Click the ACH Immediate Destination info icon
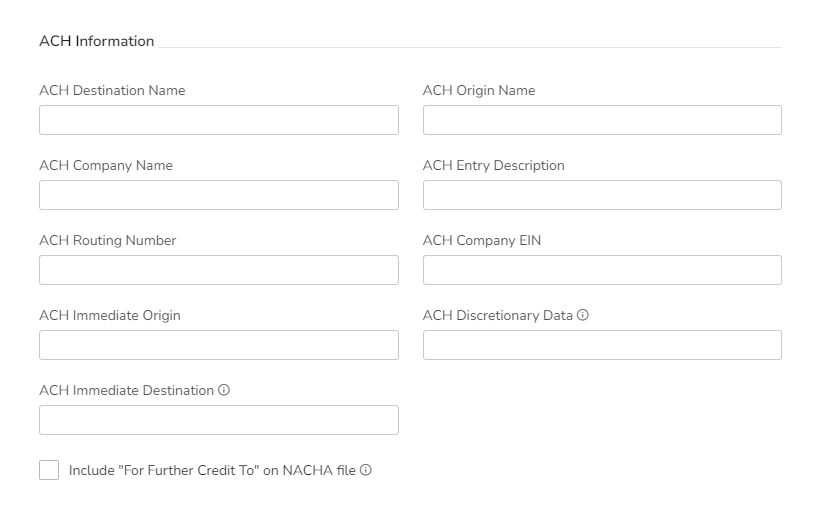Screen dimensions: 822x527 [224, 390]
